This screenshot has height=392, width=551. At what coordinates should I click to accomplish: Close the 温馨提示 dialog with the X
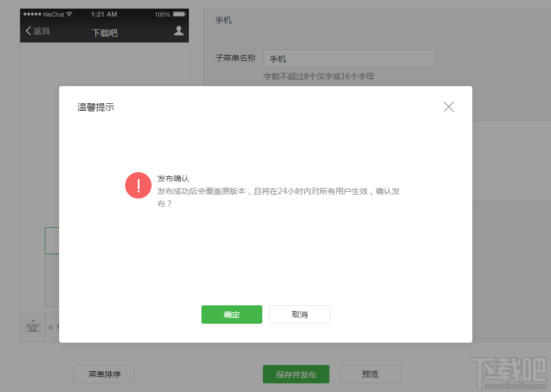[448, 107]
